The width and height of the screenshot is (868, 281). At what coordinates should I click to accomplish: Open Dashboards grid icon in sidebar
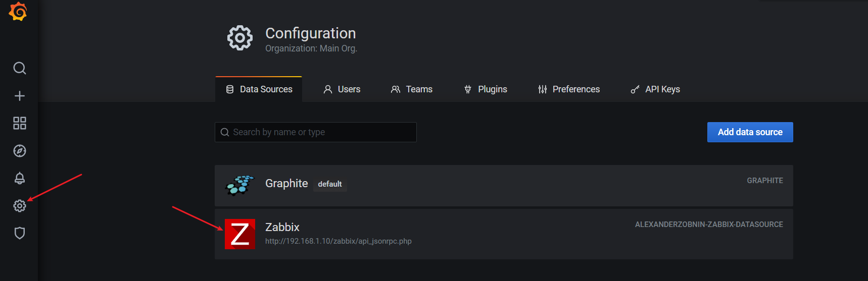tap(20, 123)
